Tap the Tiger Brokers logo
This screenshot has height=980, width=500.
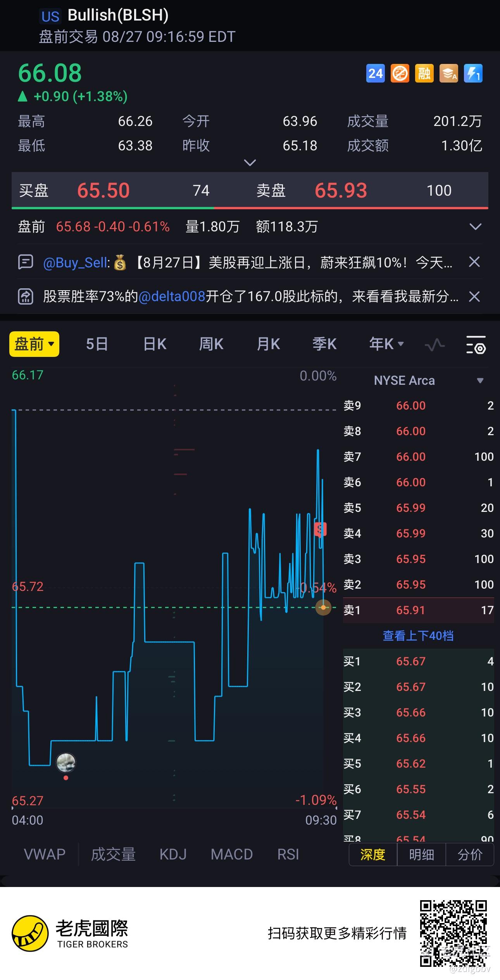[70, 933]
